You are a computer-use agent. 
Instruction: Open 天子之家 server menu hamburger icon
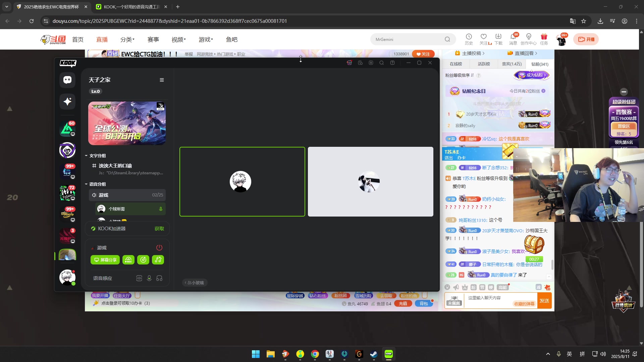coord(162,80)
